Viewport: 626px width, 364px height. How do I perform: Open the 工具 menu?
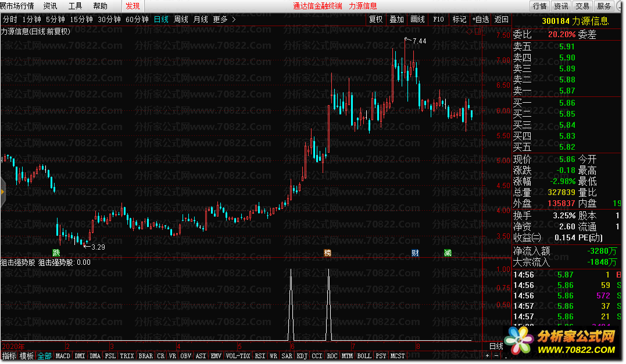[75, 6]
